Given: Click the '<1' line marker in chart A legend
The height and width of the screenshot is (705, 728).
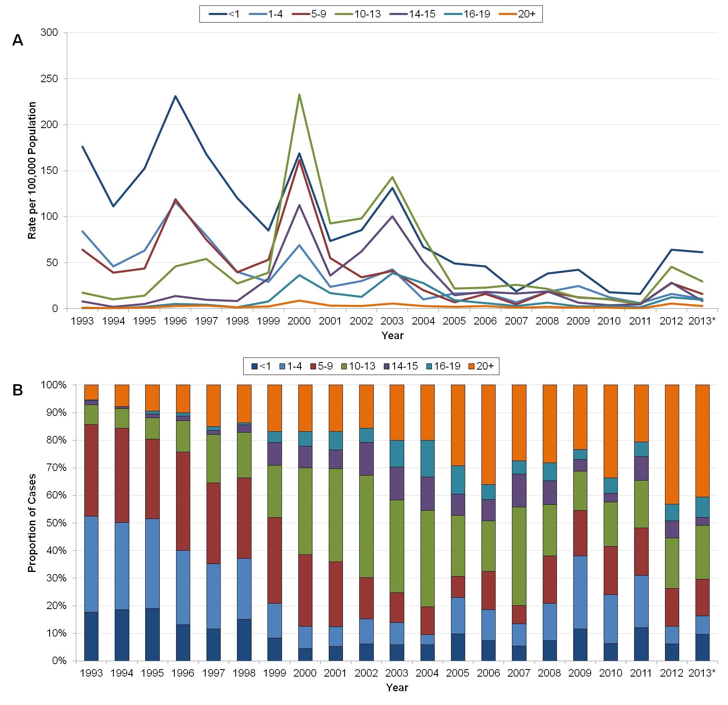Looking at the screenshot, I should 218,14.
